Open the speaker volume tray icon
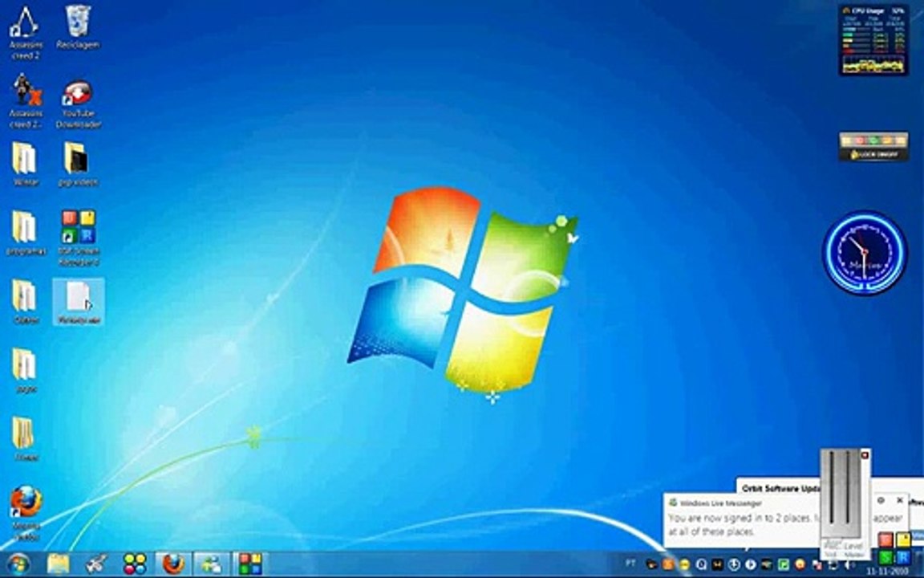Image resolution: width=924 pixels, height=578 pixels. (849, 565)
